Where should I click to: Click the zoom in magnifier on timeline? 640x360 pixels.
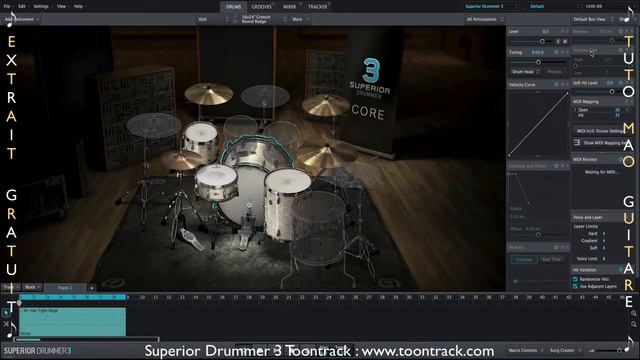click(633, 313)
